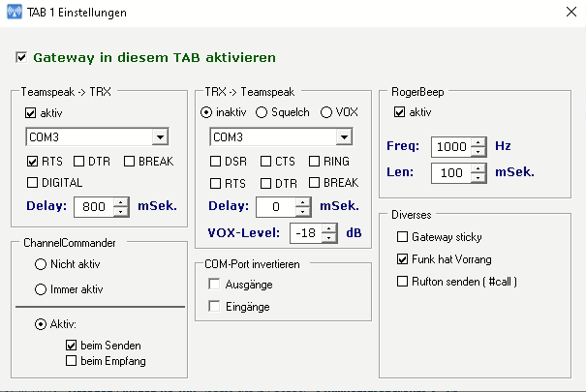
Task: Click the app icon in title bar
Action: 13,13
